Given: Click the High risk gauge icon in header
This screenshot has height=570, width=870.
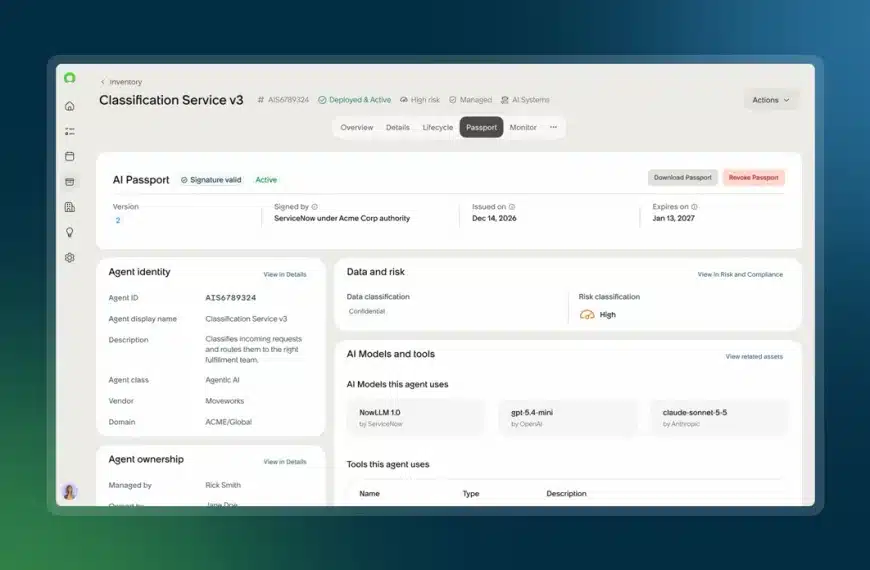Looking at the screenshot, I should [x=404, y=100].
